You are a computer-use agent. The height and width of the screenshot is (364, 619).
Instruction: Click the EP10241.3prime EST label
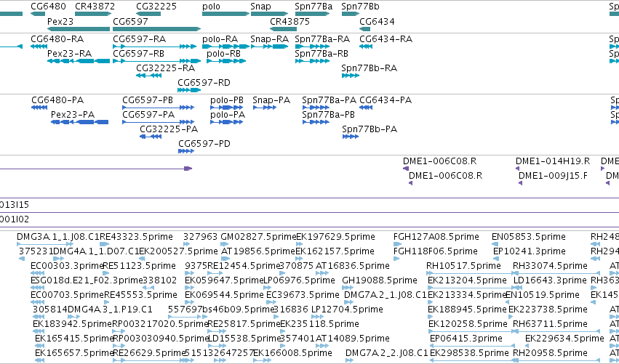(529, 251)
